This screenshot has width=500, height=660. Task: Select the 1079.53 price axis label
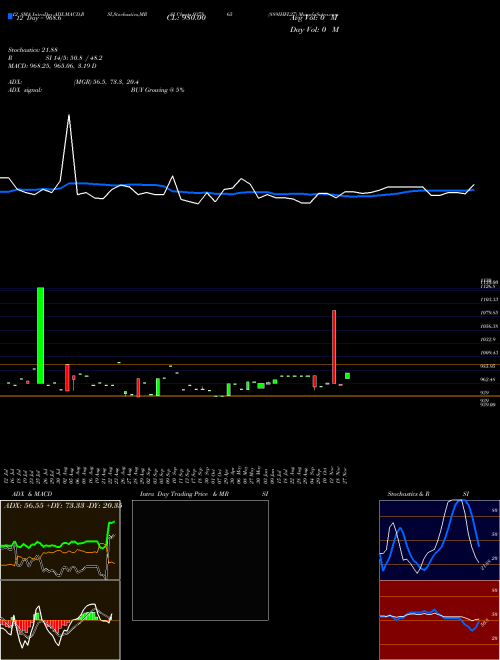(x=489, y=313)
